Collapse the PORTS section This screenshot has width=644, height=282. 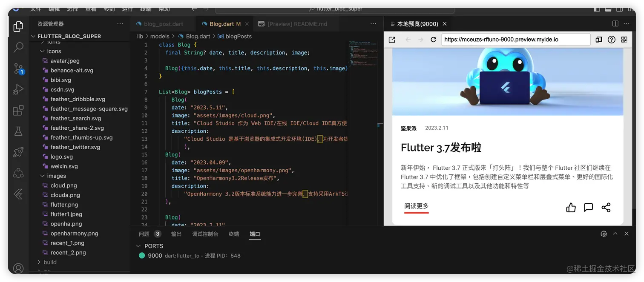pos(138,246)
